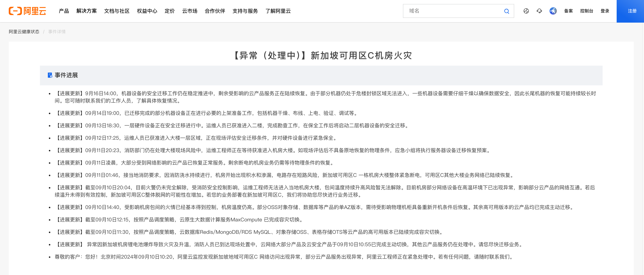
Task: Click the headset customer support icon
Action: [x=539, y=11]
